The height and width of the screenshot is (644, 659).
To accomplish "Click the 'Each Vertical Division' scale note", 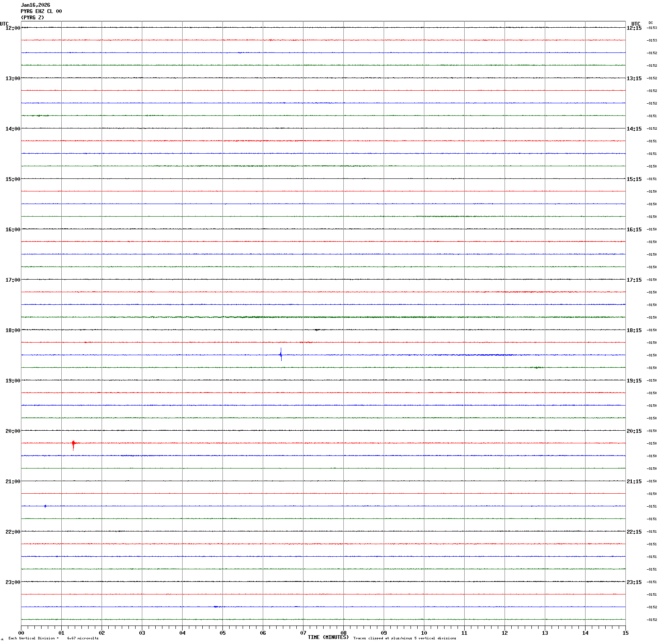I will pos(53,638).
